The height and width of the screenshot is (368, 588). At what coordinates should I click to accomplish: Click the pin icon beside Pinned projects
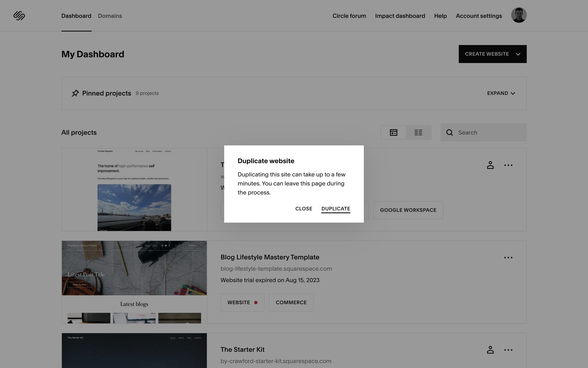click(75, 93)
